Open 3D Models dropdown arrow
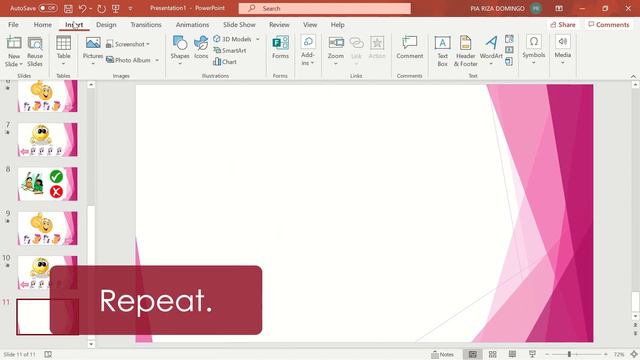Screen dimensions: 640x360 [258, 39]
